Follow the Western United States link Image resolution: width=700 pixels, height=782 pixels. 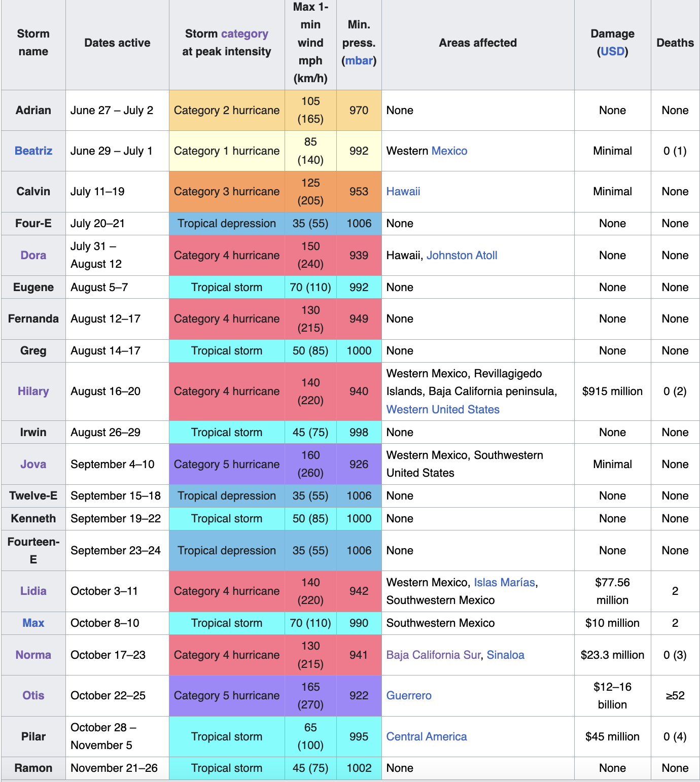point(443,409)
